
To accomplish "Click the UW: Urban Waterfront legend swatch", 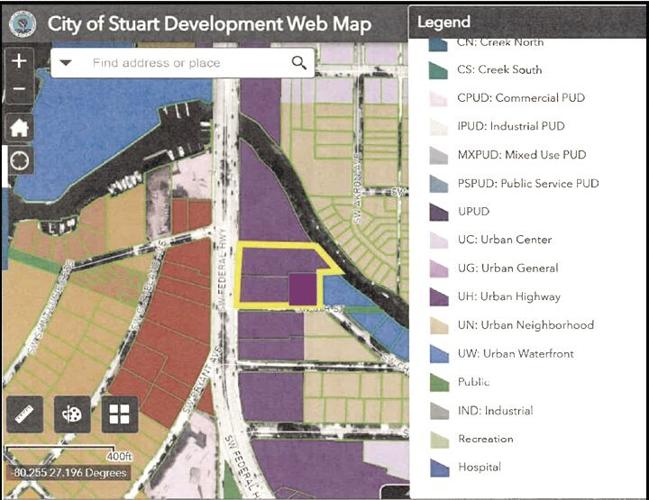I will 438,354.
